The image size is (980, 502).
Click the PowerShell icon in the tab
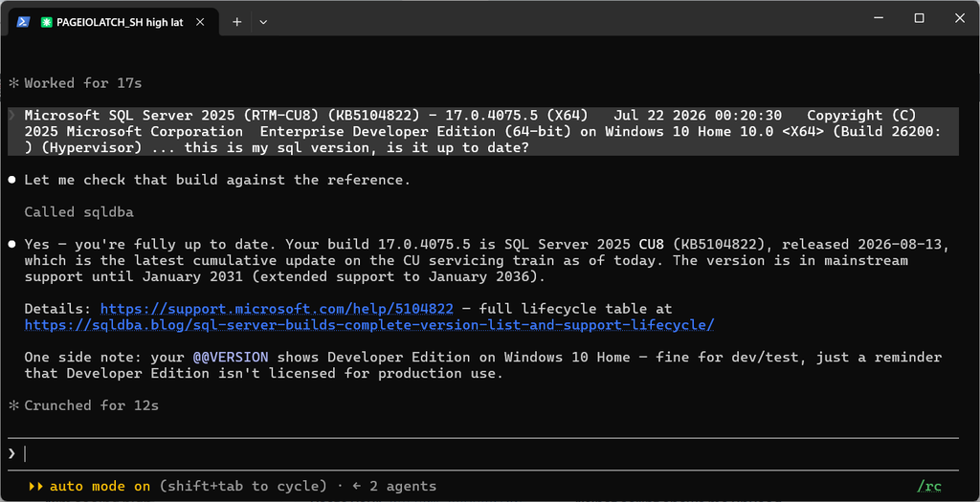tap(23, 22)
